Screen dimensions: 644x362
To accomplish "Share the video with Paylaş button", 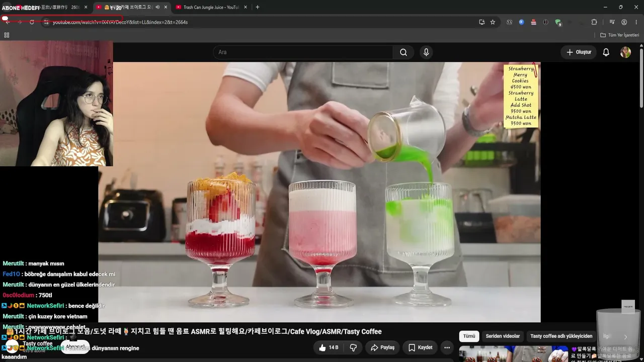I will point(382,347).
